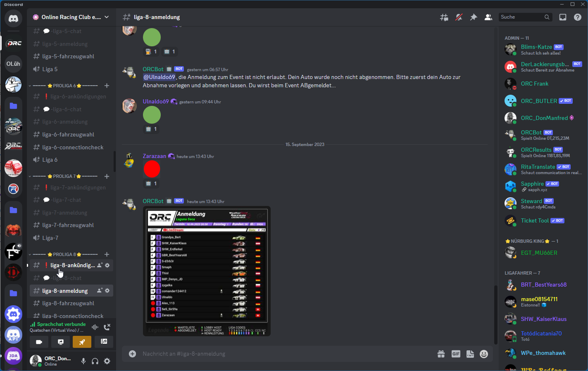This screenshot has height=371, width=588.
Task: Open the Anmeldung event image attachment
Action: pos(207,271)
